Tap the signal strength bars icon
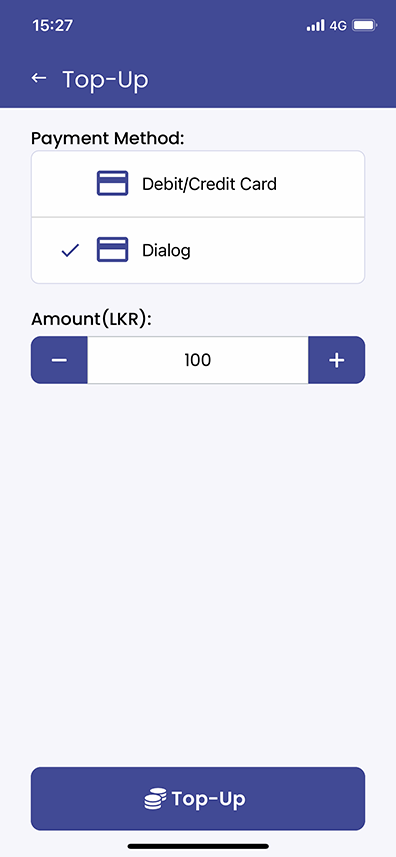Screen dimensions: 396x857 (x=315, y=25)
